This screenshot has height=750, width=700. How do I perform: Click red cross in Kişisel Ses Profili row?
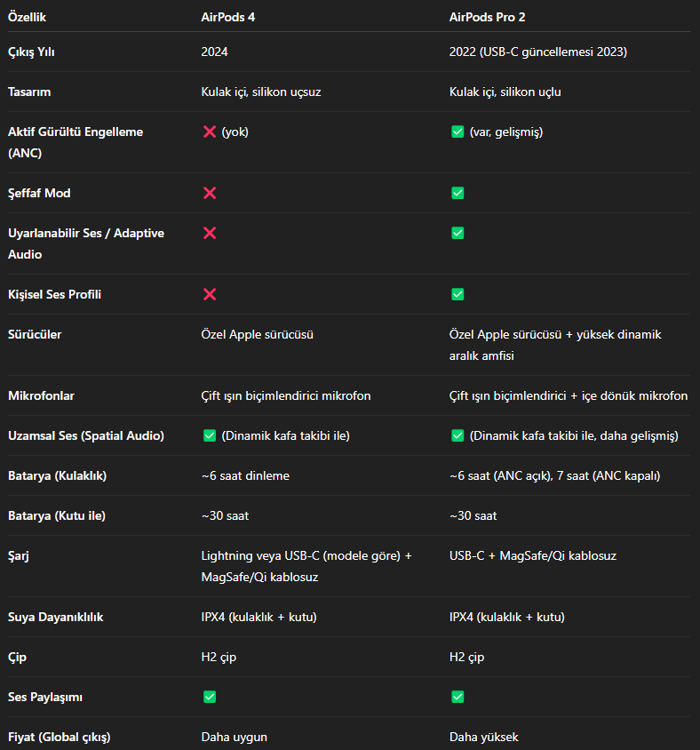pyautogui.click(x=210, y=294)
